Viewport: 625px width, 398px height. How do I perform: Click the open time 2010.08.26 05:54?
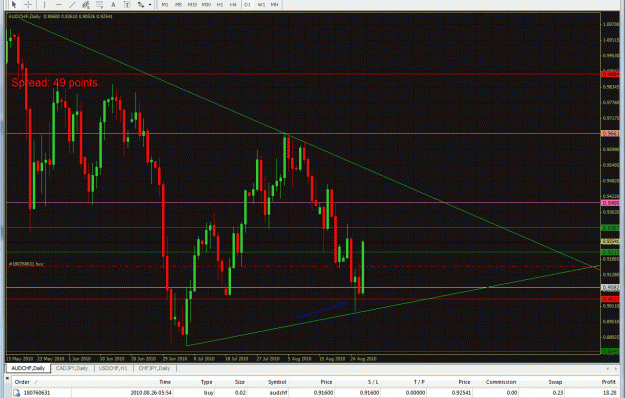pos(151,393)
